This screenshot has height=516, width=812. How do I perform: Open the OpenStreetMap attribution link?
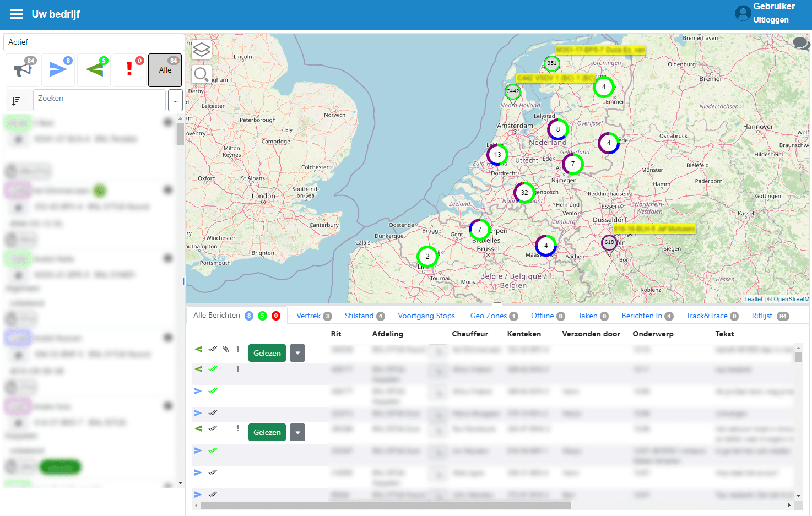tap(791, 299)
